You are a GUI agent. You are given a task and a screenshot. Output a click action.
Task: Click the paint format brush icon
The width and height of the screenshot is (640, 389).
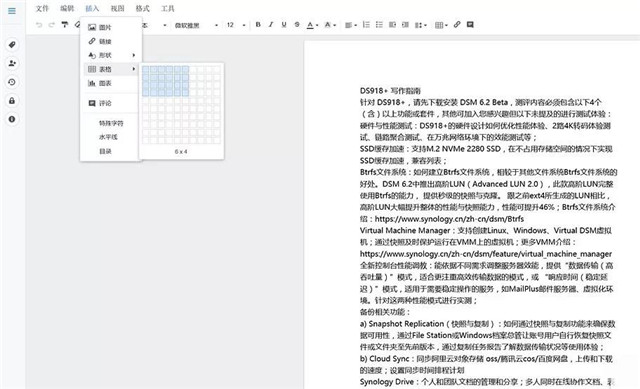(64, 25)
